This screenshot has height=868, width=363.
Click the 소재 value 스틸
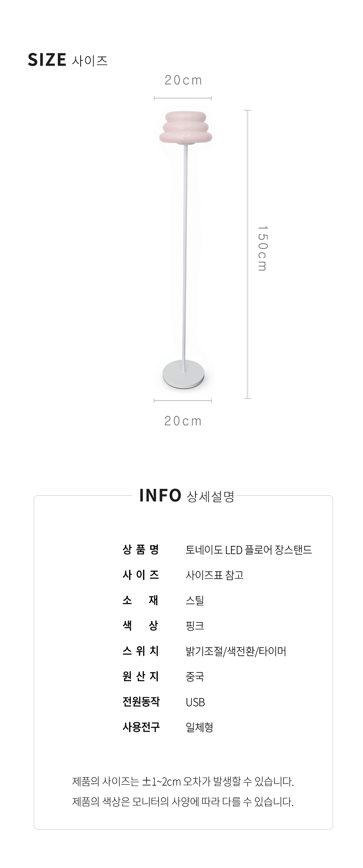pos(195,601)
